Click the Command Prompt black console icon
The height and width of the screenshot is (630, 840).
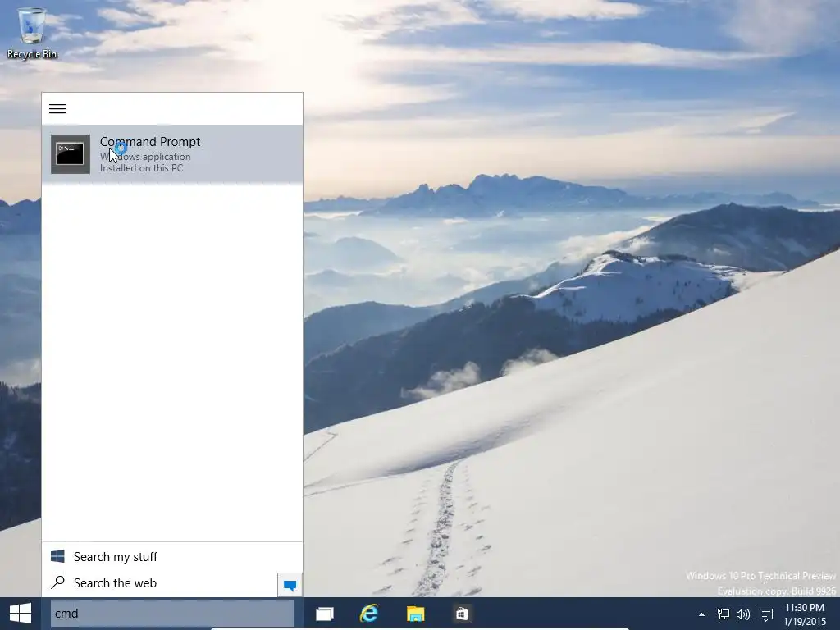coord(71,154)
